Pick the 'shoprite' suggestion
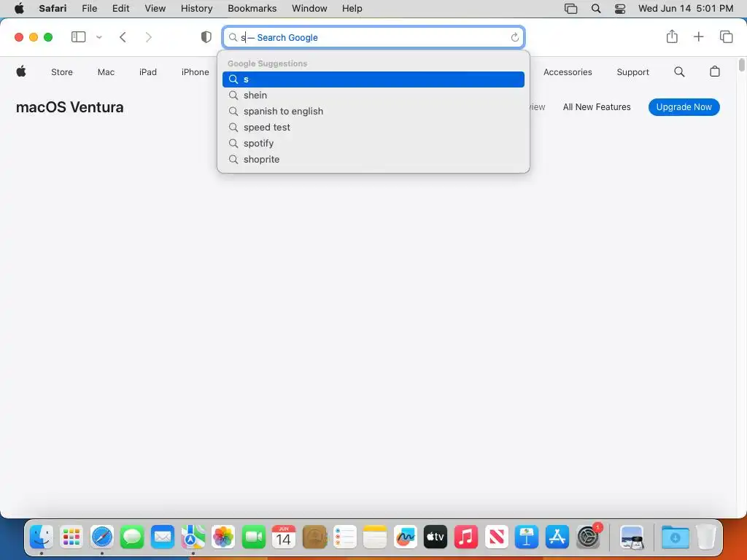The width and height of the screenshot is (747, 560). 373,159
